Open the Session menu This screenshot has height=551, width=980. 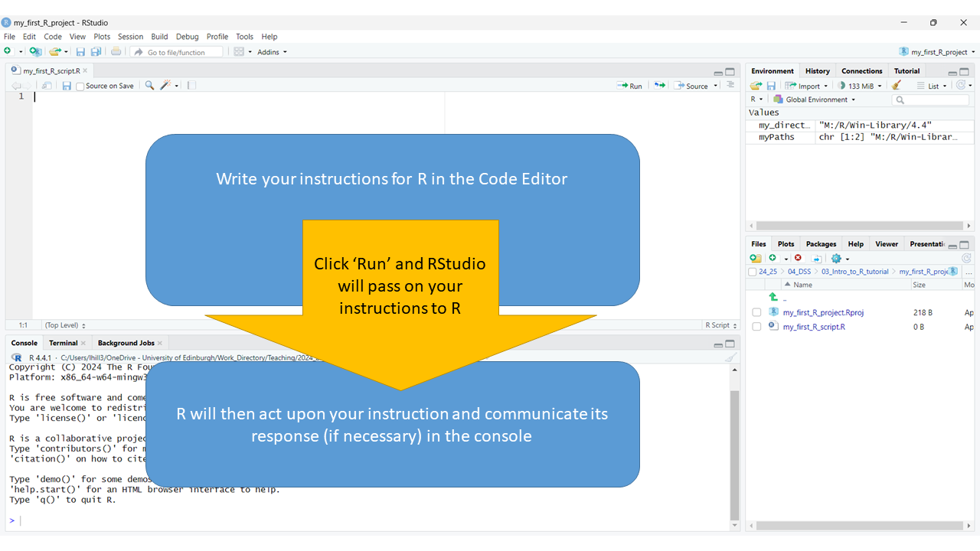(x=130, y=37)
